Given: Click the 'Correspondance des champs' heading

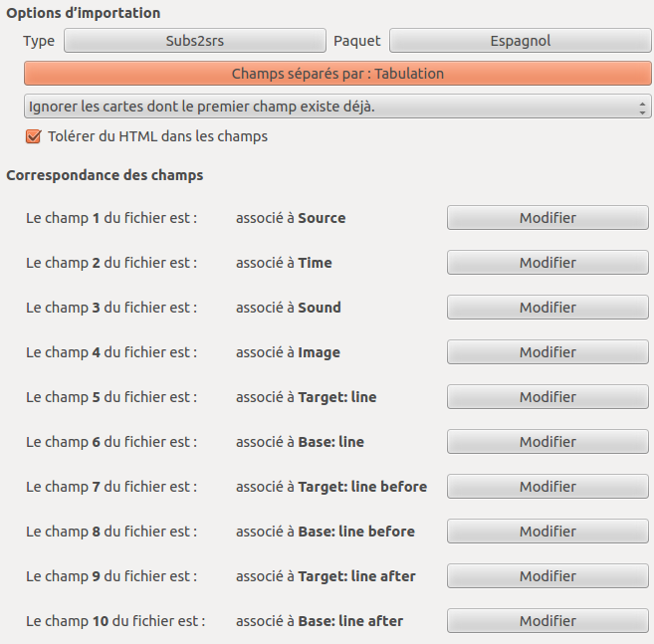Looking at the screenshot, I should coord(105,175).
